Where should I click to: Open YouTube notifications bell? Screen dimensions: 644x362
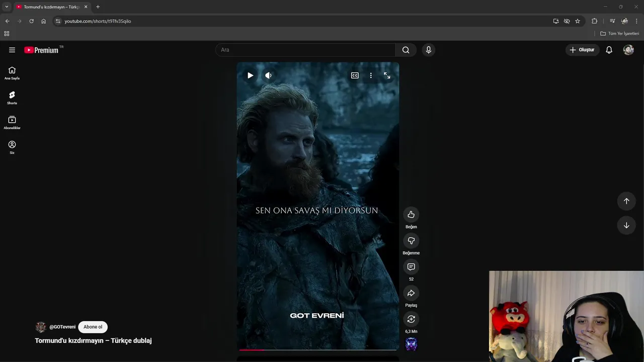click(609, 50)
